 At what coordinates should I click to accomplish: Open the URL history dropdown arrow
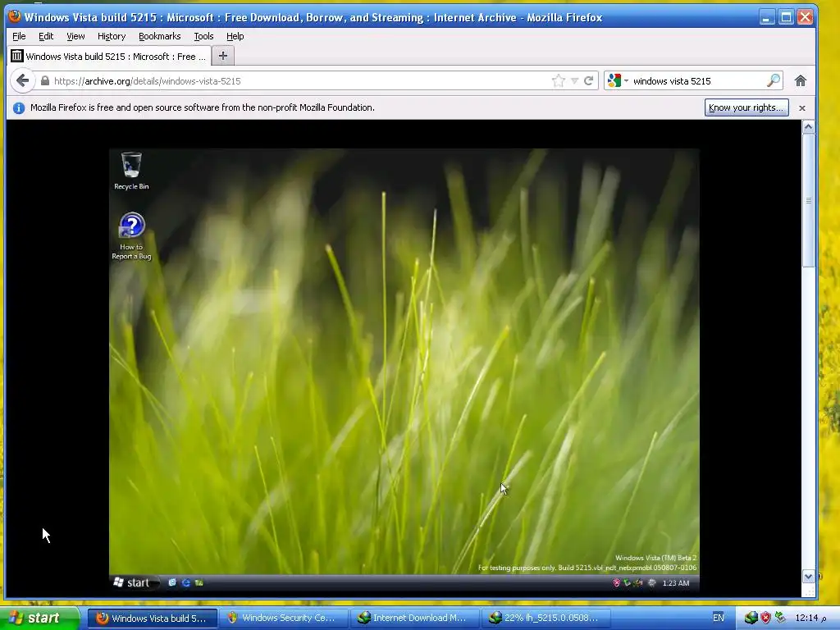(574, 81)
